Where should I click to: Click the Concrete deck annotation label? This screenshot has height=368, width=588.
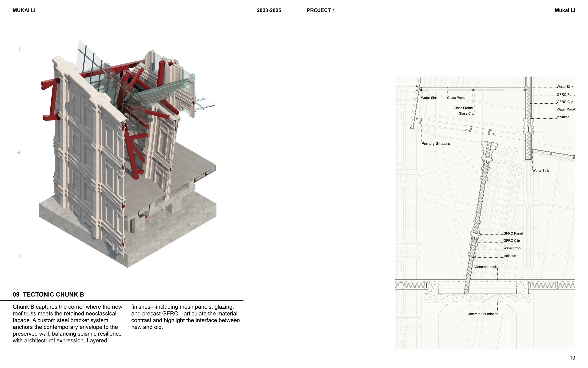[485, 267]
